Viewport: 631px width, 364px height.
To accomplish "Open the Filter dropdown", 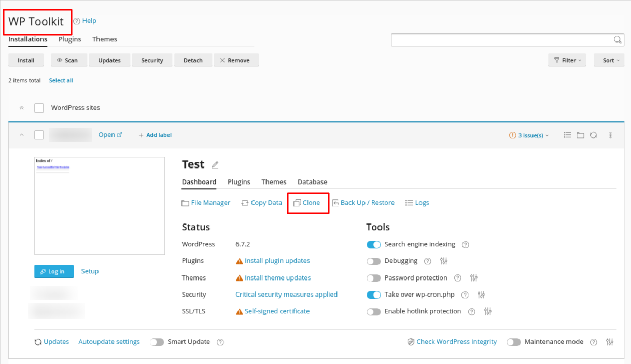I will pos(567,60).
